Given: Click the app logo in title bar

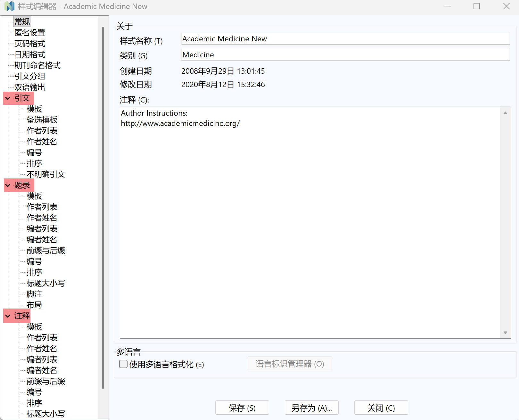Looking at the screenshot, I should [9, 6].
